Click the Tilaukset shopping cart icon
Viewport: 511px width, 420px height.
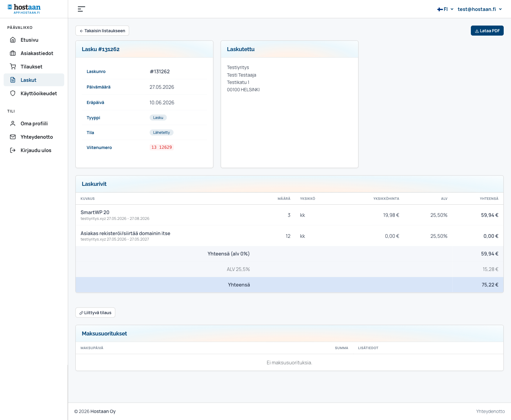[13, 67]
